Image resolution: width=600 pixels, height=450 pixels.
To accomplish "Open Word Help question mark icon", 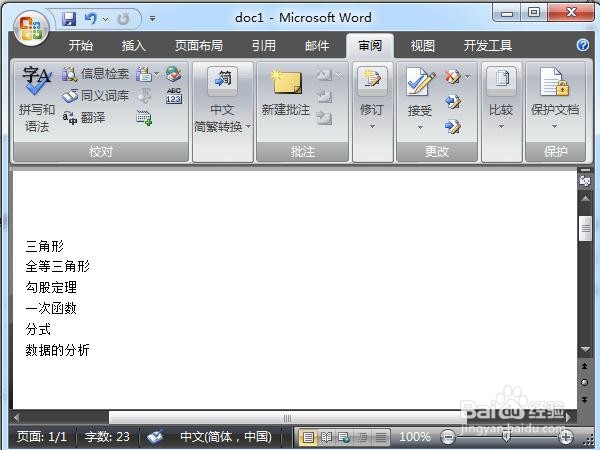I will [583, 45].
